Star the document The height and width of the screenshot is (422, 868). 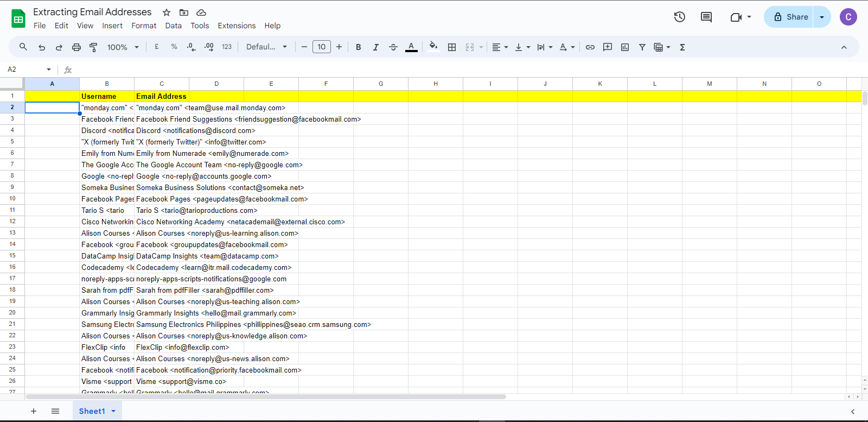167,12
